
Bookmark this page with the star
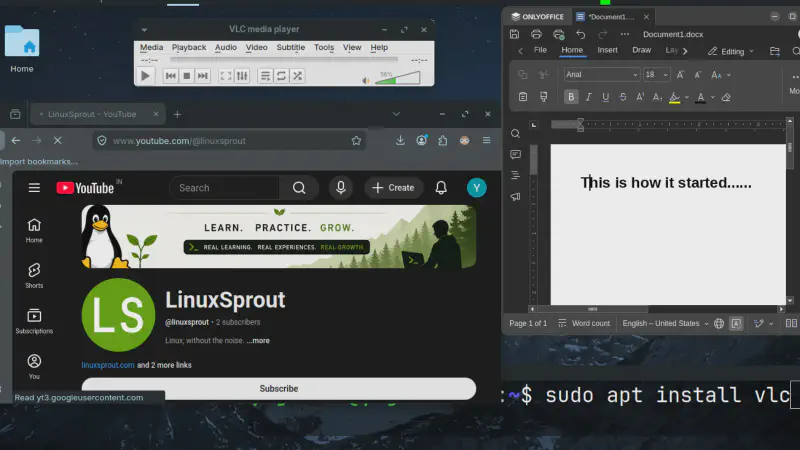[356, 141]
